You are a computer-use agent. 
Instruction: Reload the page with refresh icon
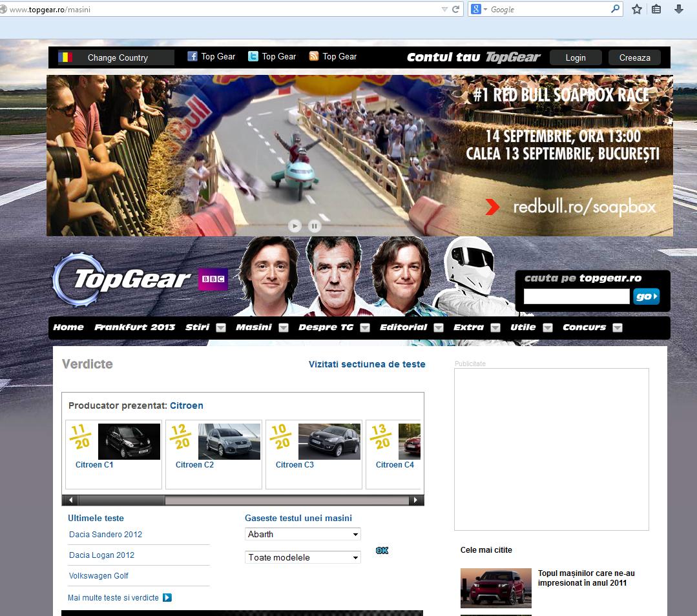[x=455, y=9]
